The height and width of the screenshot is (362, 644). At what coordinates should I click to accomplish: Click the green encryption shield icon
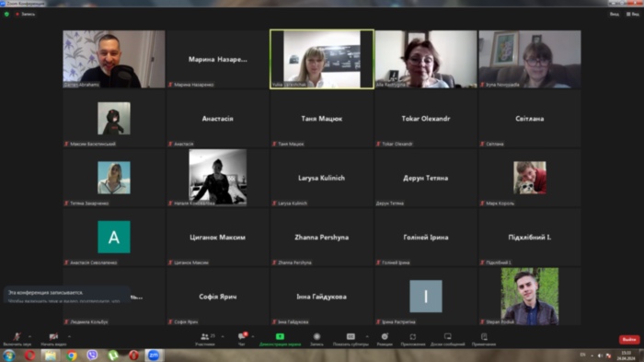(x=6, y=14)
